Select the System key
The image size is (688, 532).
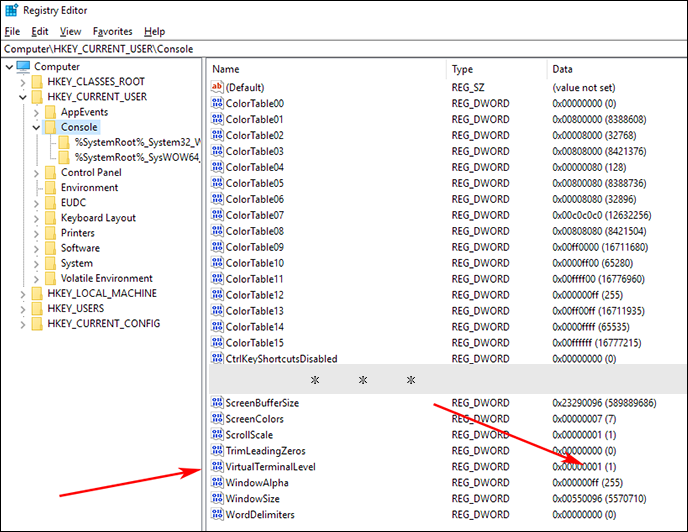[77, 263]
